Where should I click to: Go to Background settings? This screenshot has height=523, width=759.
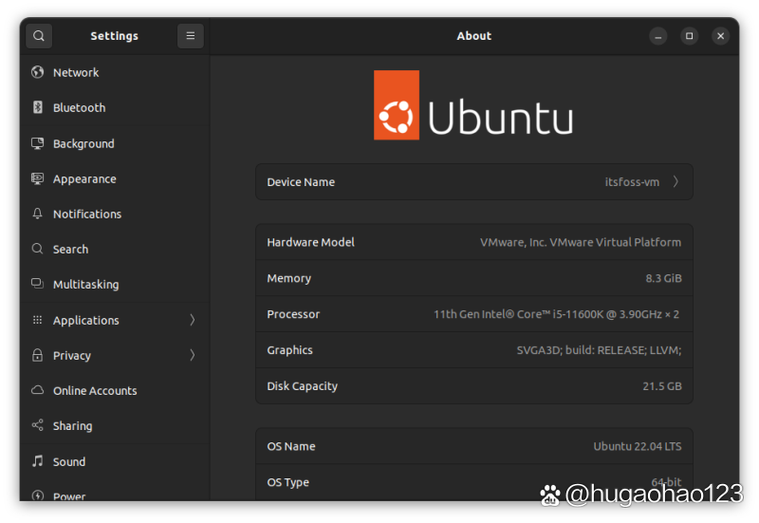(115, 143)
